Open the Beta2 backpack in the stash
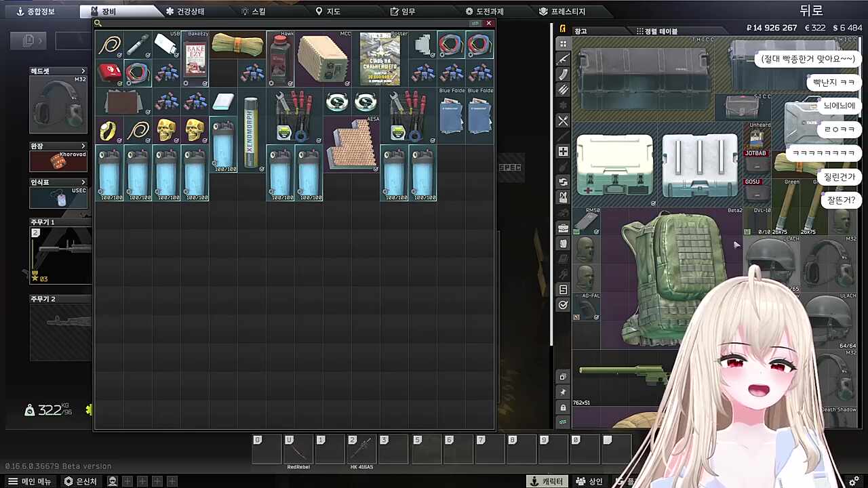 (x=672, y=278)
